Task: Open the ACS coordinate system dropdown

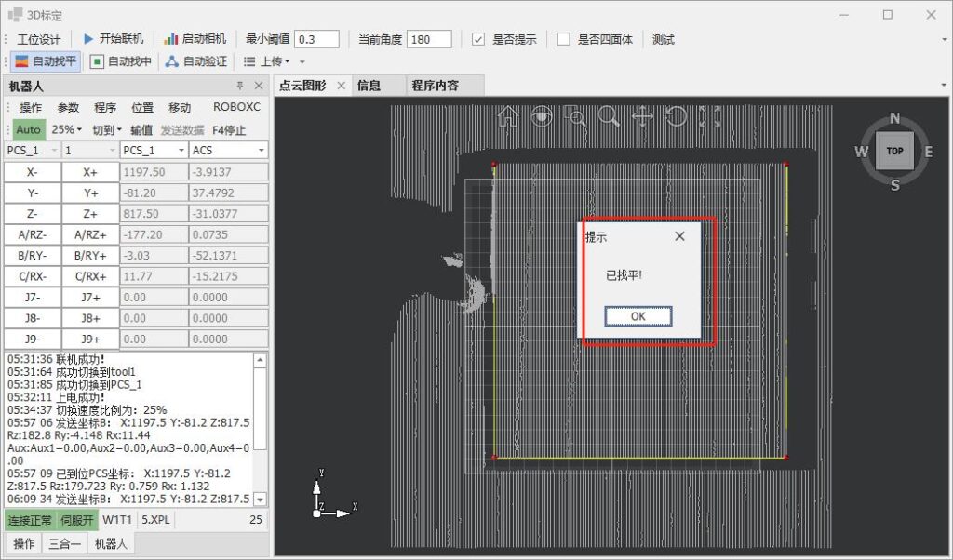Action: (228, 150)
